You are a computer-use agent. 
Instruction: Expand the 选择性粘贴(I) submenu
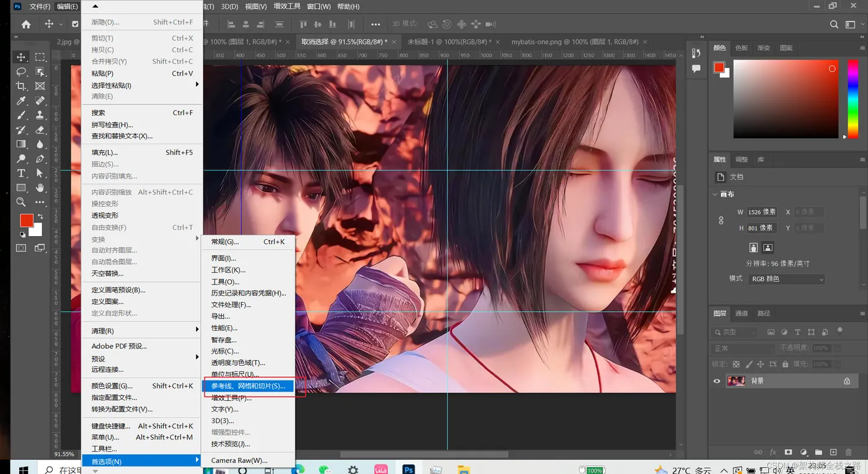pyautogui.click(x=142, y=85)
